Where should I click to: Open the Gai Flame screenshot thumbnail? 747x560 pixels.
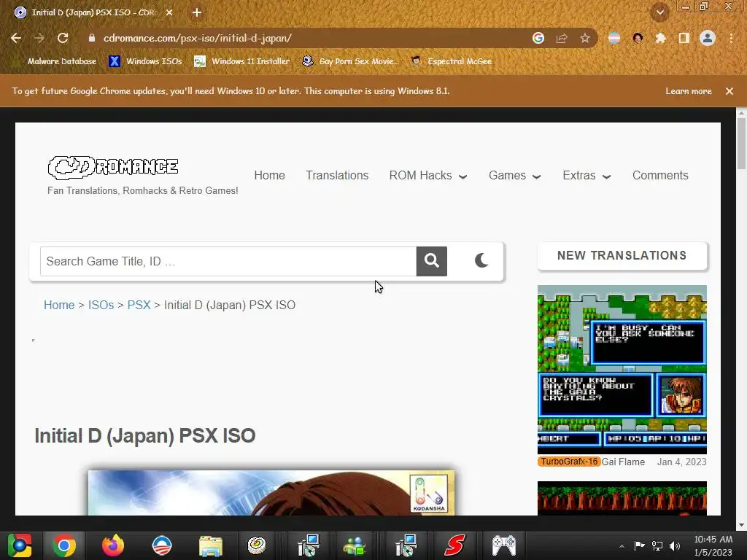(622, 370)
